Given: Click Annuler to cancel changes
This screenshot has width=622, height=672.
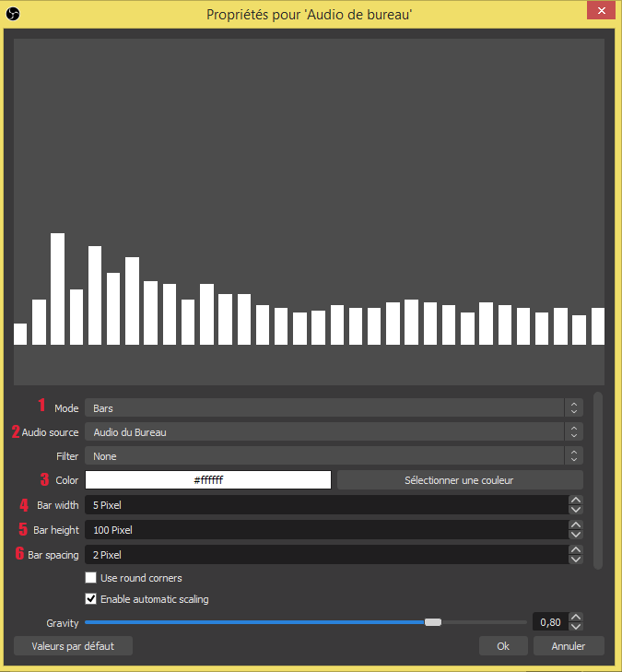Looking at the screenshot, I should [569, 646].
